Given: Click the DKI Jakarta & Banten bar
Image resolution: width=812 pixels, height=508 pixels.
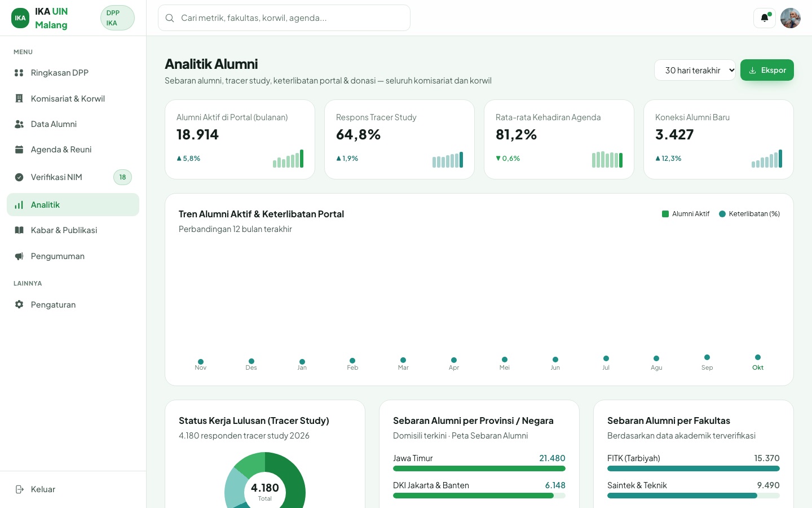Looking at the screenshot, I should (x=479, y=496).
